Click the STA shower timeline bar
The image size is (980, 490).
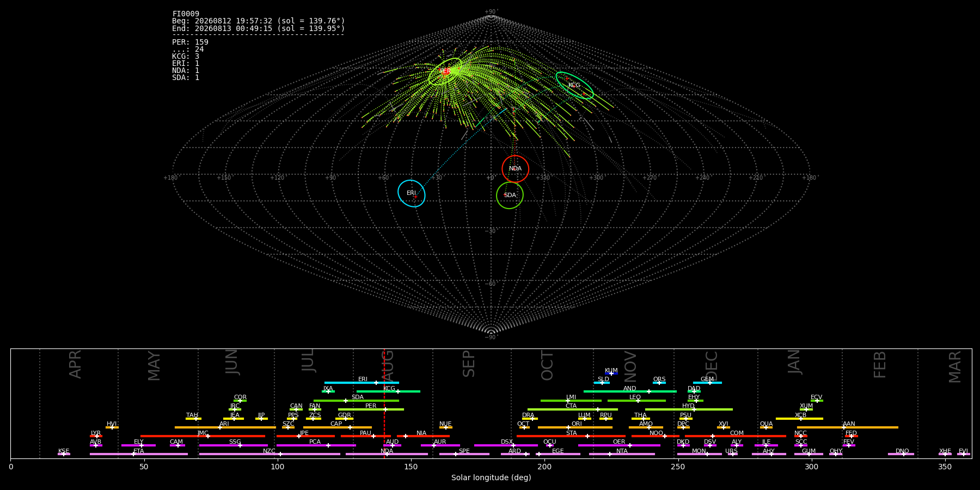[x=571, y=436]
